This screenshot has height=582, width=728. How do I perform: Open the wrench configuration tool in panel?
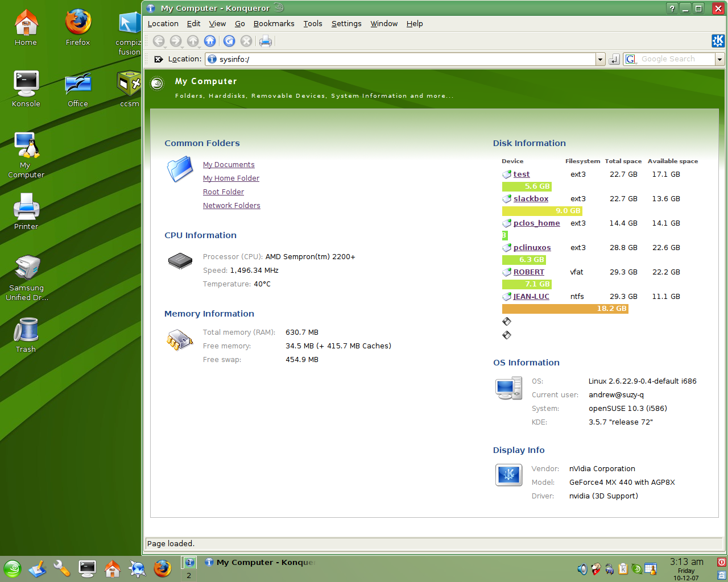[62, 569]
